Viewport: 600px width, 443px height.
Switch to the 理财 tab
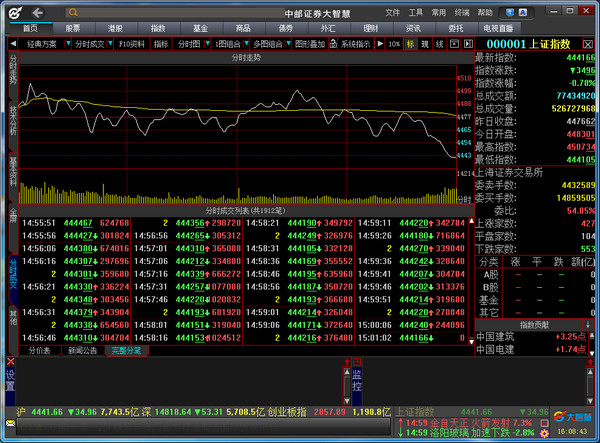tap(370, 28)
